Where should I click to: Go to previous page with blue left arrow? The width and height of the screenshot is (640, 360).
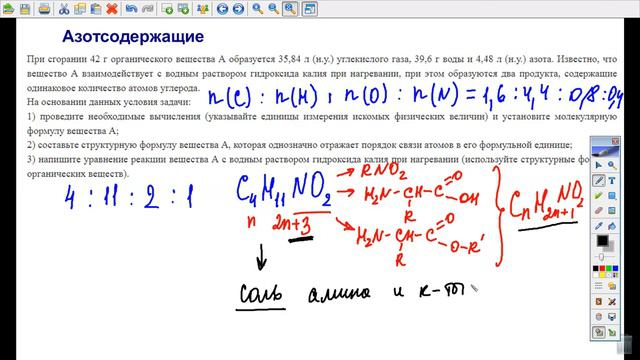click(222, 9)
